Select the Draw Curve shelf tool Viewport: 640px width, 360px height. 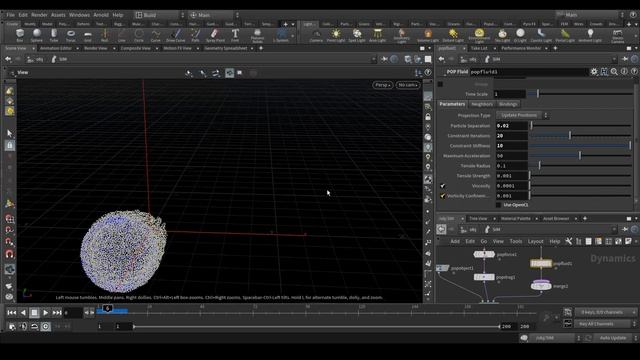coord(176,35)
